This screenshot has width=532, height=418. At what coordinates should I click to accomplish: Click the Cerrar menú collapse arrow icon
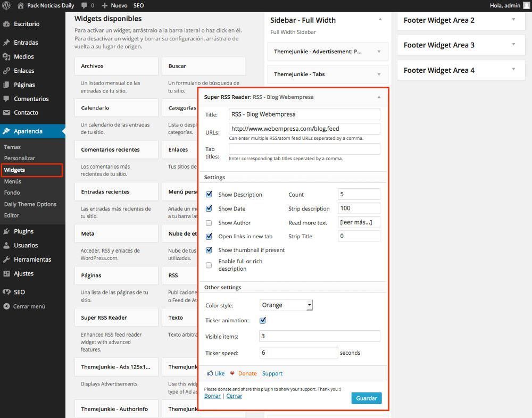tap(6, 306)
